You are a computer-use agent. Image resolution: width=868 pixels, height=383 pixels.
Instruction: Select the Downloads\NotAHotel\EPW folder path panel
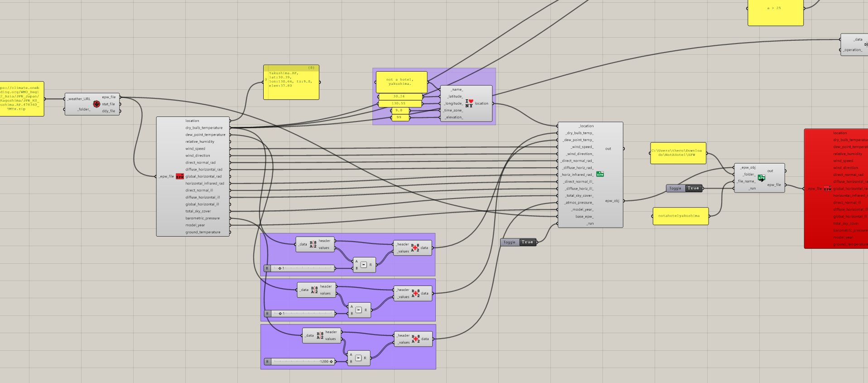(x=678, y=153)
